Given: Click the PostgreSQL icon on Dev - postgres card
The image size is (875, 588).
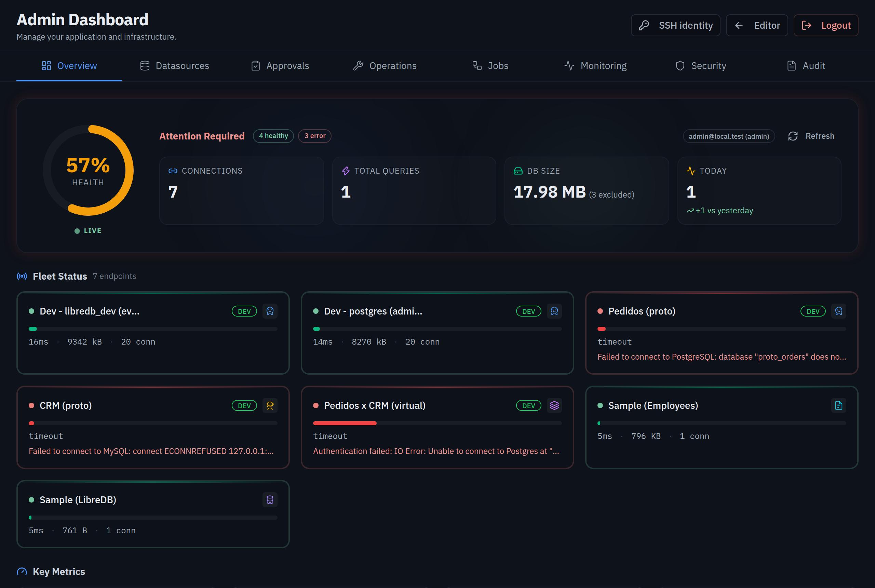Looking at the screenshot, I should [x=554, y=311].
